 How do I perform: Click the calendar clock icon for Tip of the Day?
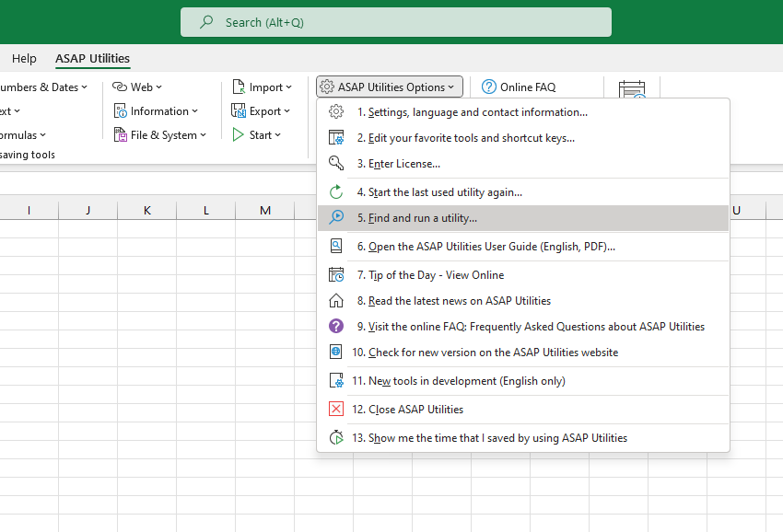point(336,274)
